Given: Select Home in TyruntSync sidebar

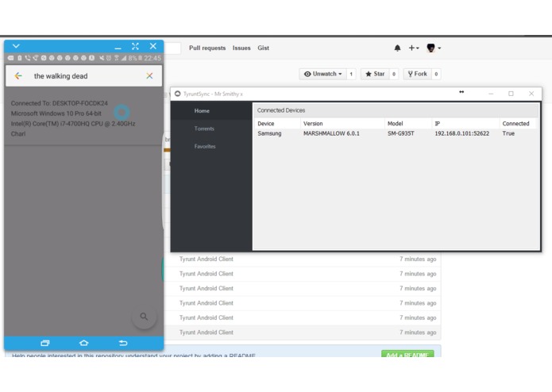Looking at the screenshot, I should 211,111.
